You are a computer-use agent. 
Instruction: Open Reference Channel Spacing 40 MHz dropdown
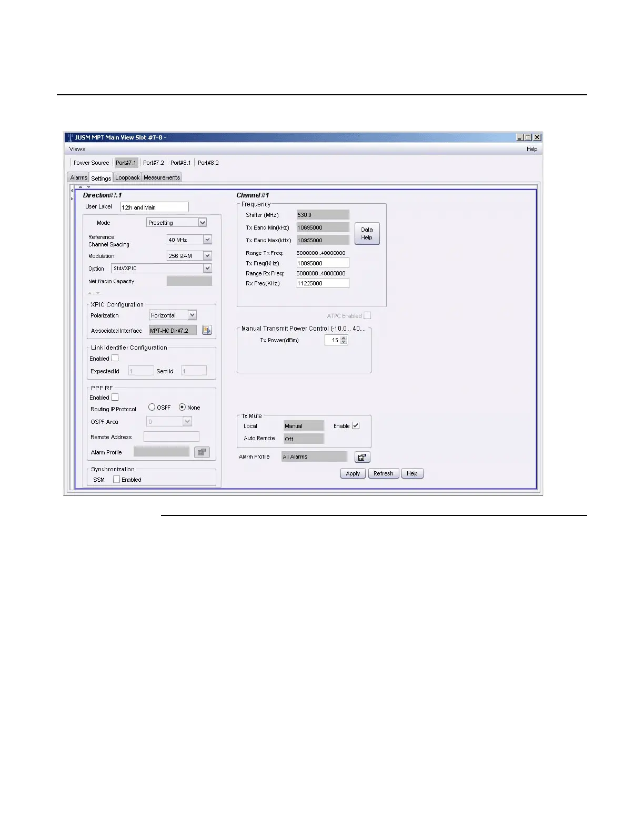tap(207, 240)
